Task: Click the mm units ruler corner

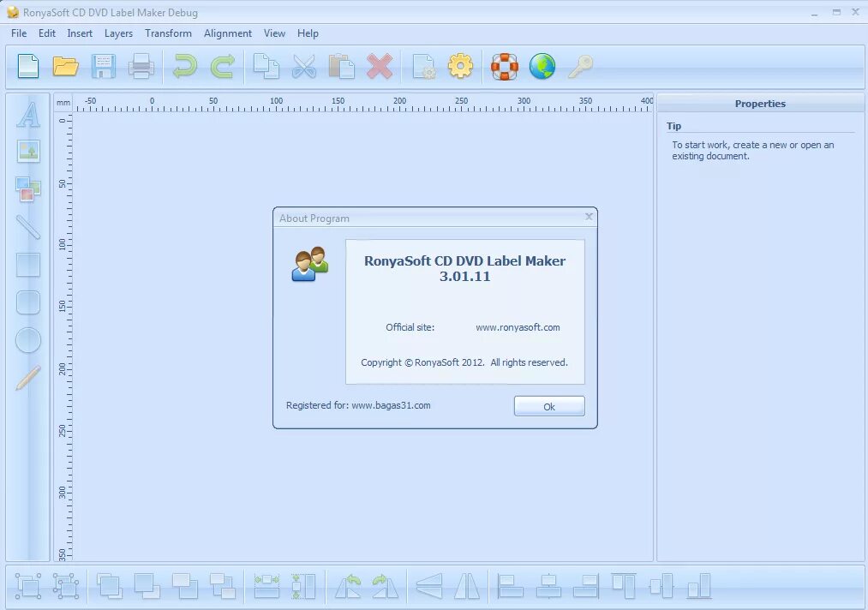Action: (x=63, y=103)
